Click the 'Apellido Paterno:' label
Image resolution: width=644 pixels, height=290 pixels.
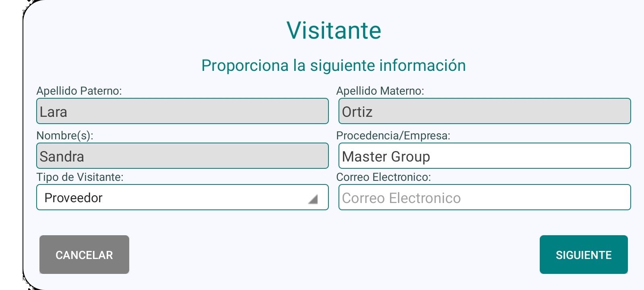pos(79,91)
